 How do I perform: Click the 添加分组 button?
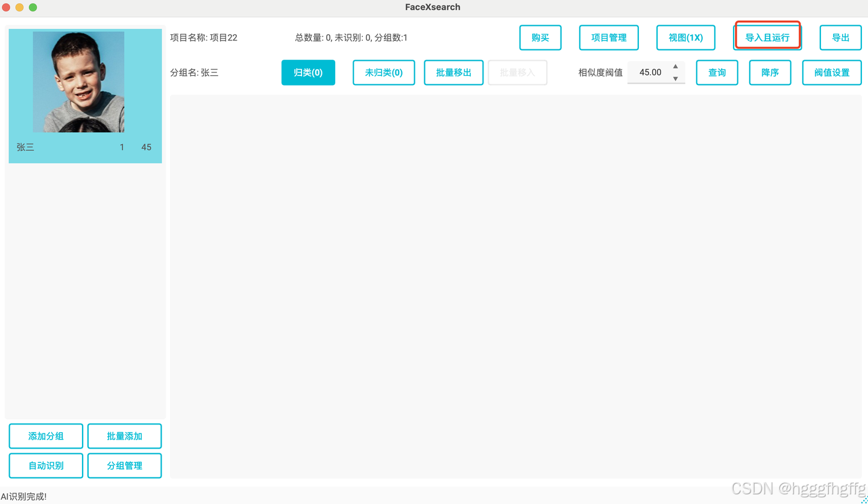46,436
